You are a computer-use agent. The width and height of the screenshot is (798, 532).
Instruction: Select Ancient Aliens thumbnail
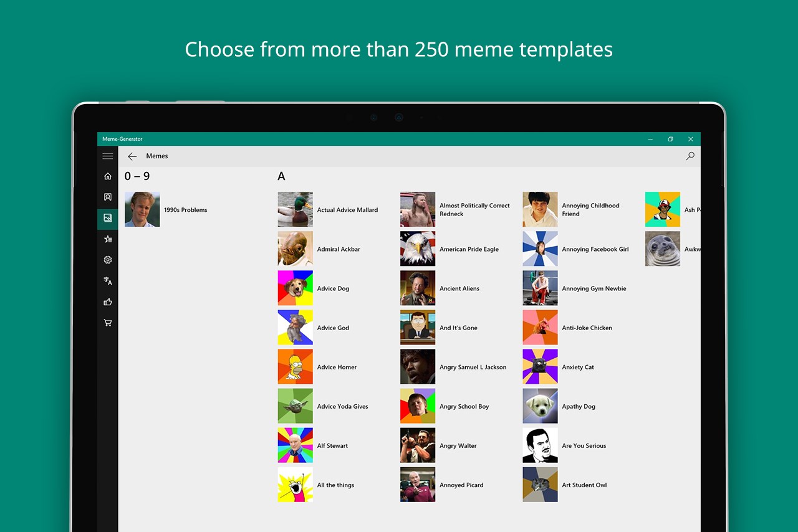click(x=418, y=288)
